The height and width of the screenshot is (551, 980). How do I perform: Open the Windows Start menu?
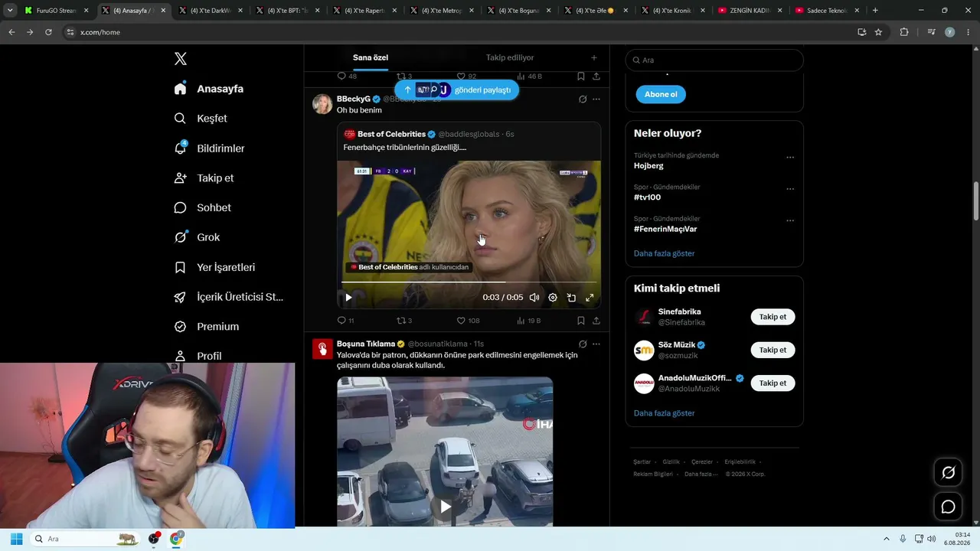click(x=16, y=539)
